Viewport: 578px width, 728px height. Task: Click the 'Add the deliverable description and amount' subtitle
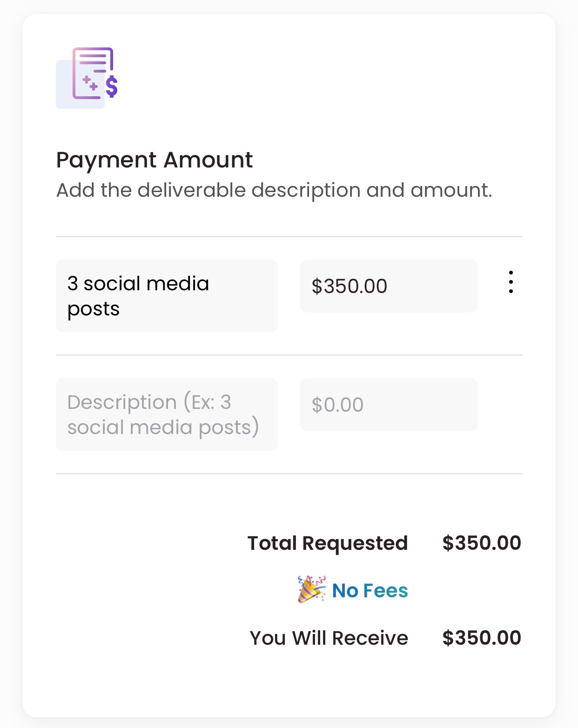[274, 190]
